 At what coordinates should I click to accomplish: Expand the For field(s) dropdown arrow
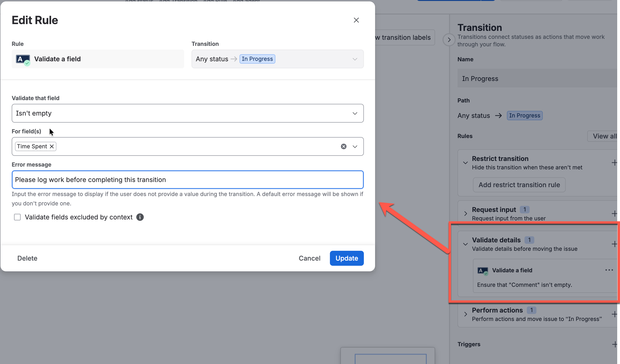[x=354, y=146]
